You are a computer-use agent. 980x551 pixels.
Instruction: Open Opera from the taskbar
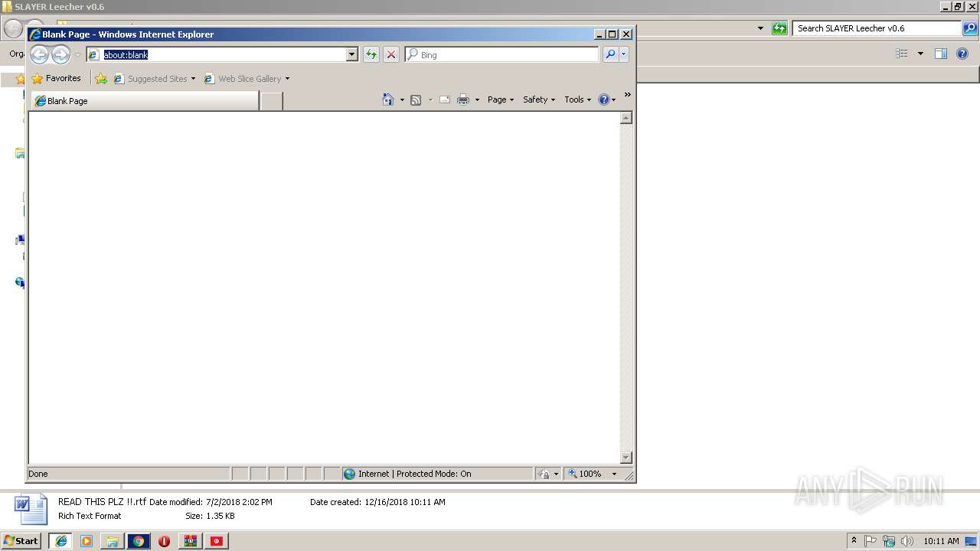[x=165, y=541]
